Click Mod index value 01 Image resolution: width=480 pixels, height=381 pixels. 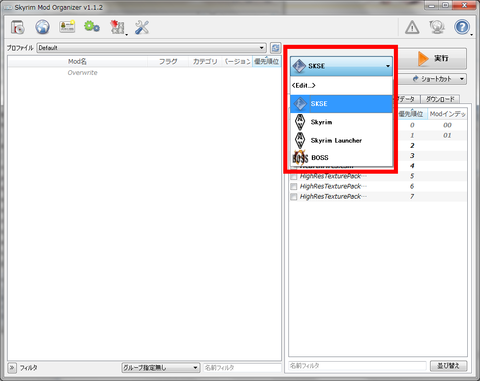[x=447, y=135]
